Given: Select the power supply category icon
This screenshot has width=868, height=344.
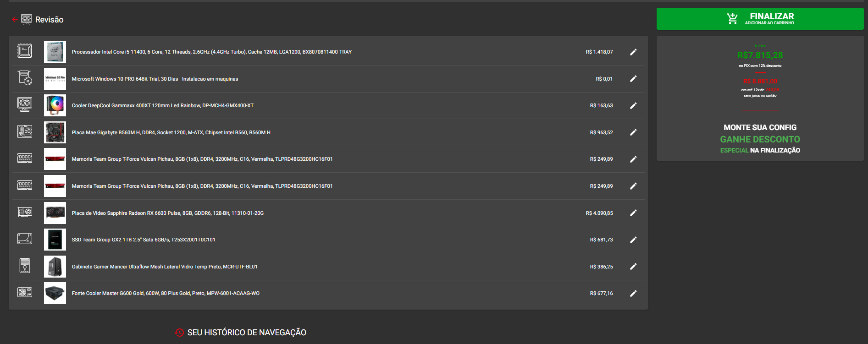Looking at the screenshot, I should pos(25,292).
